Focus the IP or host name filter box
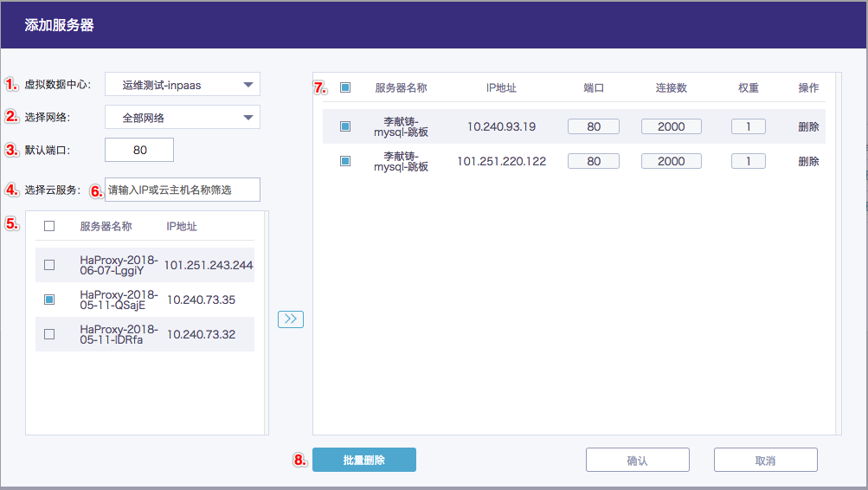The height and width of the screenshot is (490, 868). pyautogui.click(x=182, y=190)
